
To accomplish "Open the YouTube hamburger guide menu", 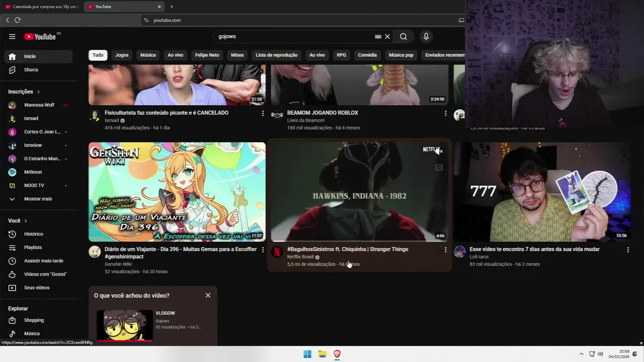I will 12,36.
